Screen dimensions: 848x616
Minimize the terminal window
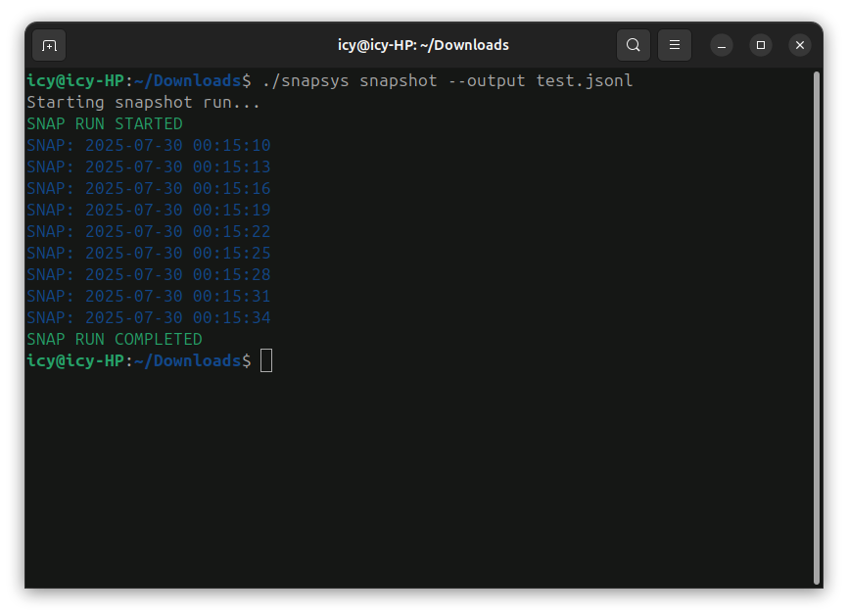722,45
